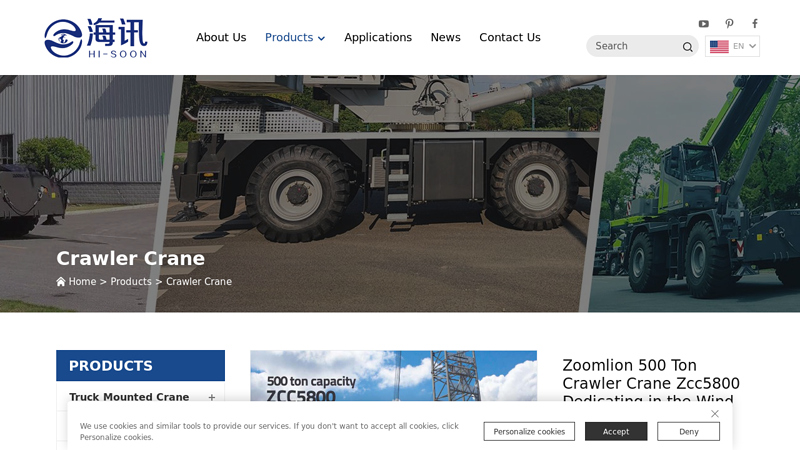Go to Applications page
This screenshot has width=800, height=450.
tap(378, 37)
